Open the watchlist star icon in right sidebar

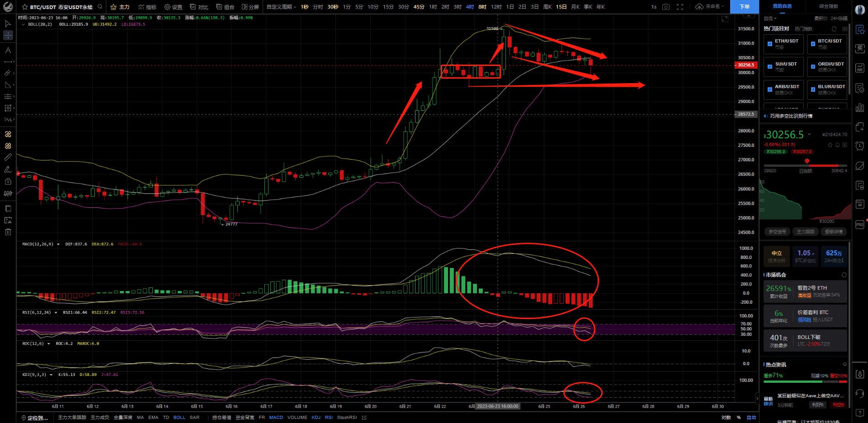pos(860,29)
